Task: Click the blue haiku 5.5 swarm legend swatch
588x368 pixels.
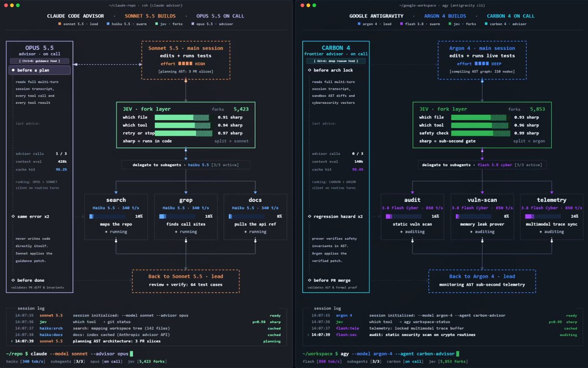Action: tap(109, 24)
